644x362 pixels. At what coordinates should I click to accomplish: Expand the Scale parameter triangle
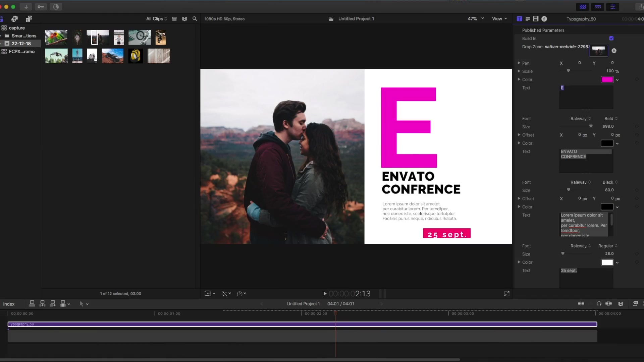point(519,71)
